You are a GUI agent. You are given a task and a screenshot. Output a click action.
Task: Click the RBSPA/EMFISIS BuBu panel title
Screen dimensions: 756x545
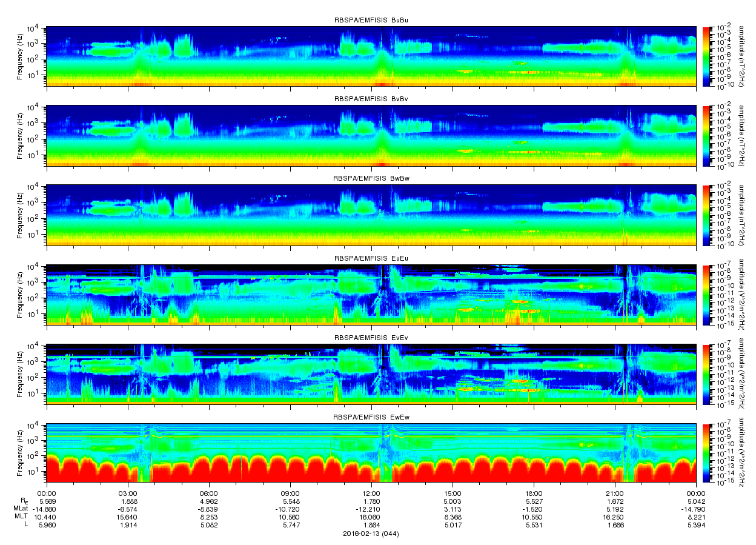point(371,20)
